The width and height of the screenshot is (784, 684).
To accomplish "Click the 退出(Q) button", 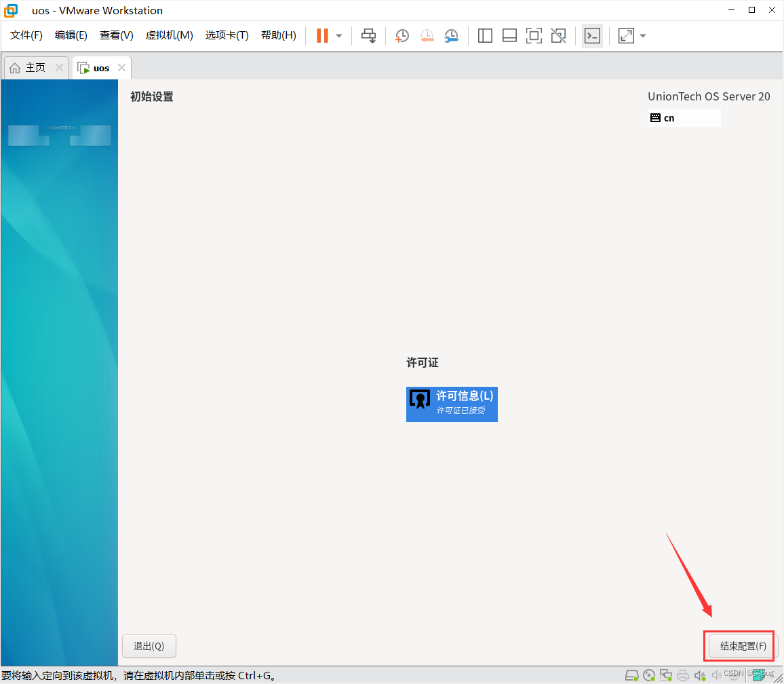I will [x=149, y=646].
